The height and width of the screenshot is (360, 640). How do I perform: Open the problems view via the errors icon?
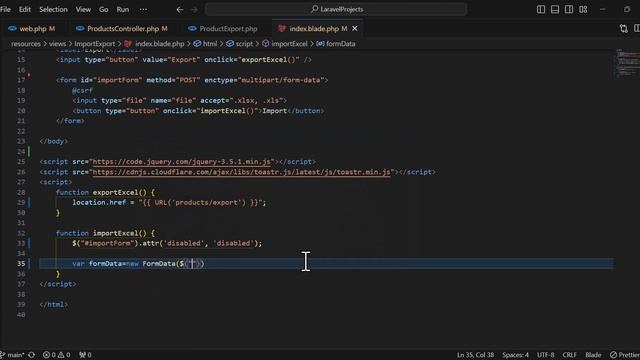pos(49,355)
